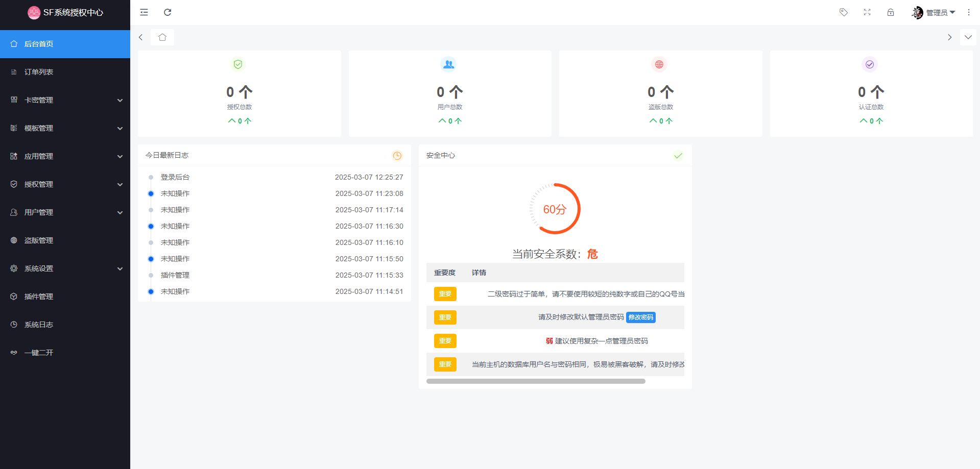
Task: Expand the 模板管理 menu
Action: (65, 128)
